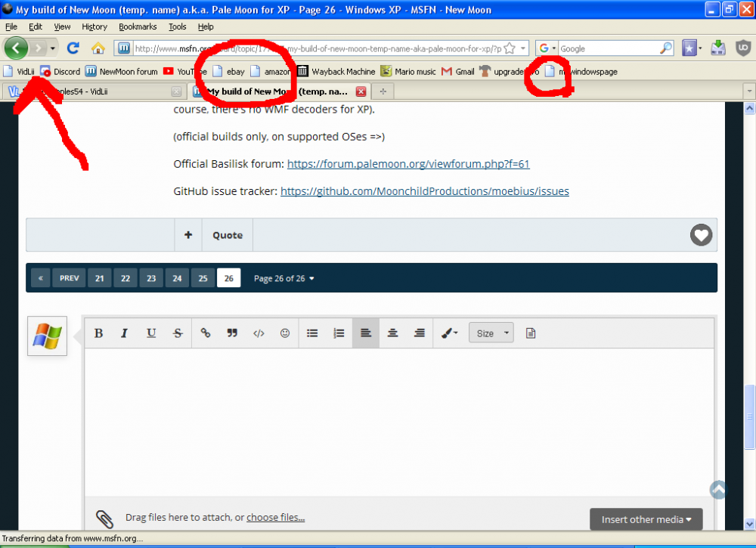The width and height of the screenshot is (756, 548).
Task: Open a new tab with plus button
Action: tap(383, 91)
